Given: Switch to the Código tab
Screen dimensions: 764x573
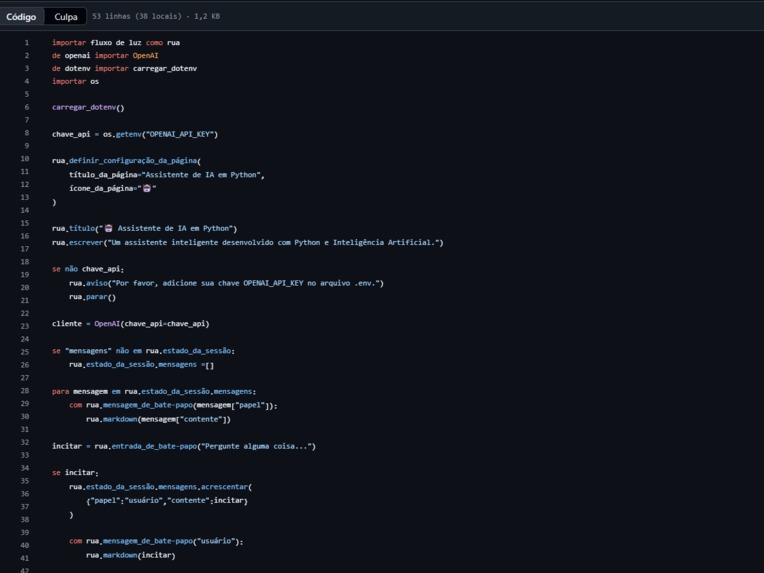Looking at the screenshot, I should [x=21, y=17].
